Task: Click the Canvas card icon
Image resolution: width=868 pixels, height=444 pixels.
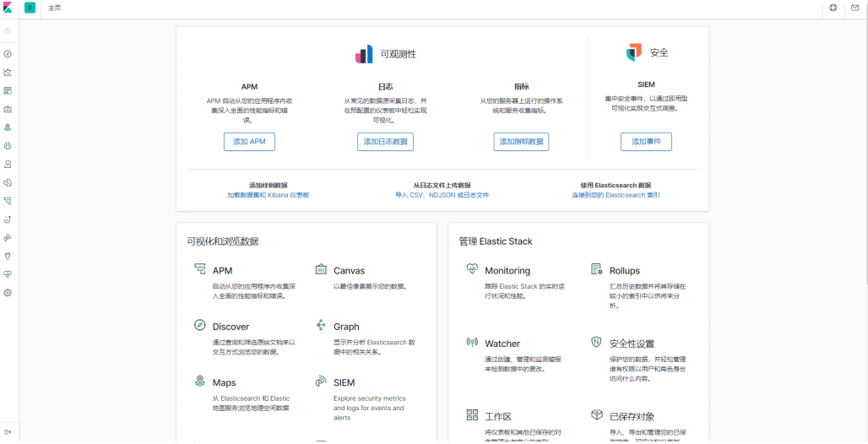Action: pyautogui.click(x=321, y=269)
